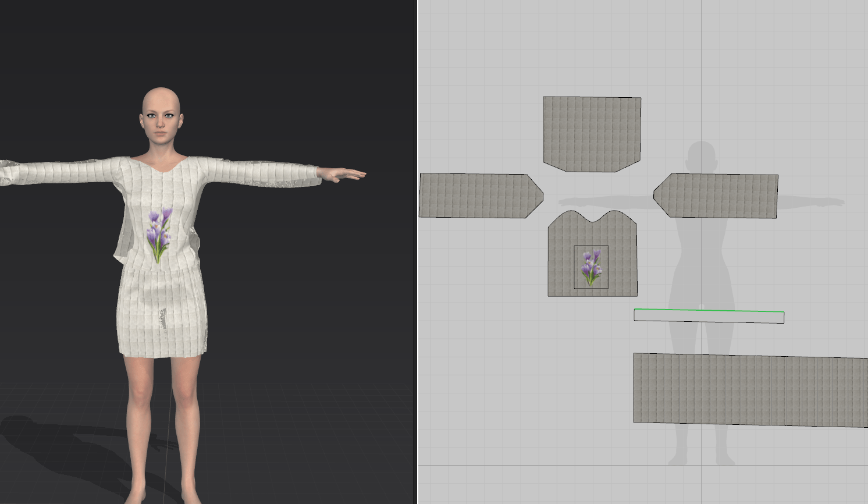
Task: Select the large skirt rectangle pattern
Action: pyautogui.click(x=745, y=387)
